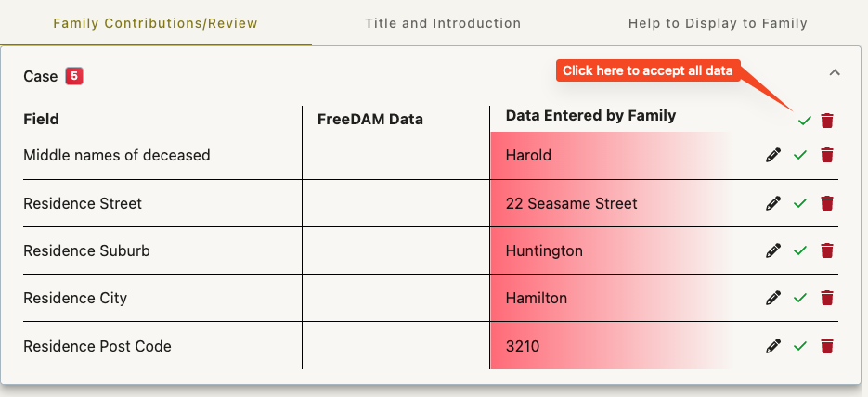Delete all family data using header trash icon

click(x=827, y=121)
